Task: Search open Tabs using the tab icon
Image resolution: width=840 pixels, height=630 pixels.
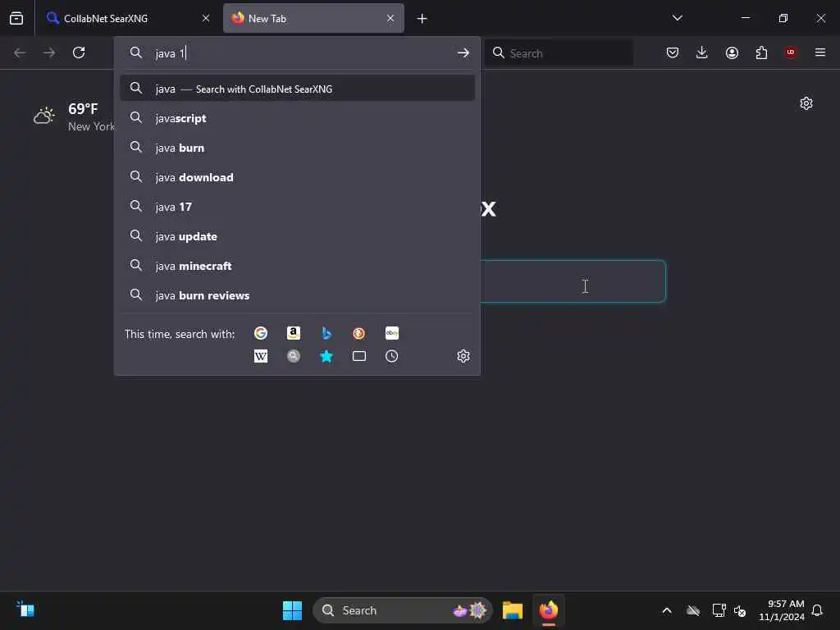Action: pos(359,356)
